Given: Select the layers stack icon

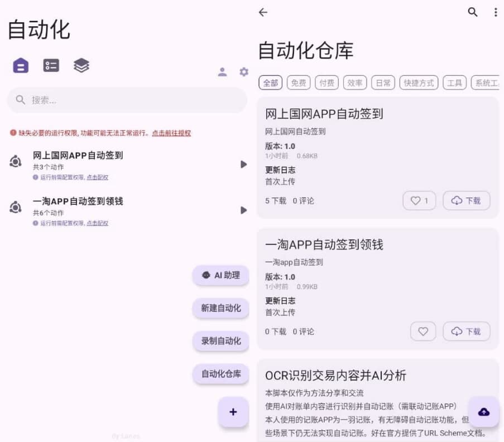Looking at the screenshot, I should [x=81, y=65].
